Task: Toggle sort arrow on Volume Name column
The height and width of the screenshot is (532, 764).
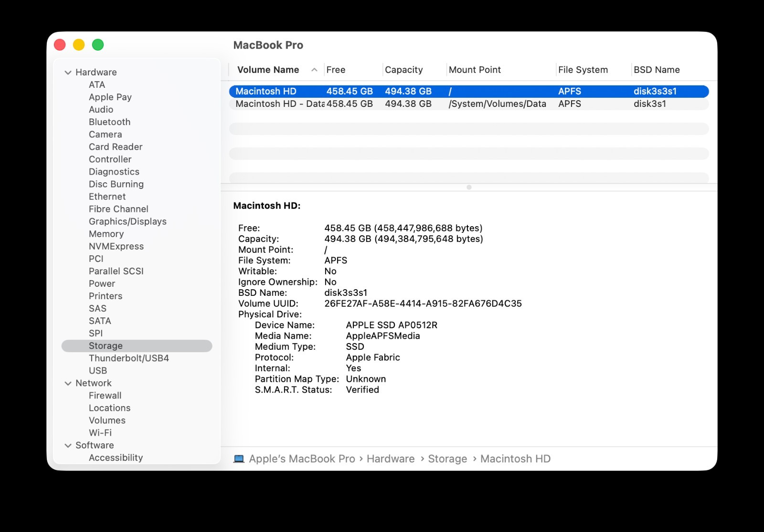Action: [x=314, y=70]
